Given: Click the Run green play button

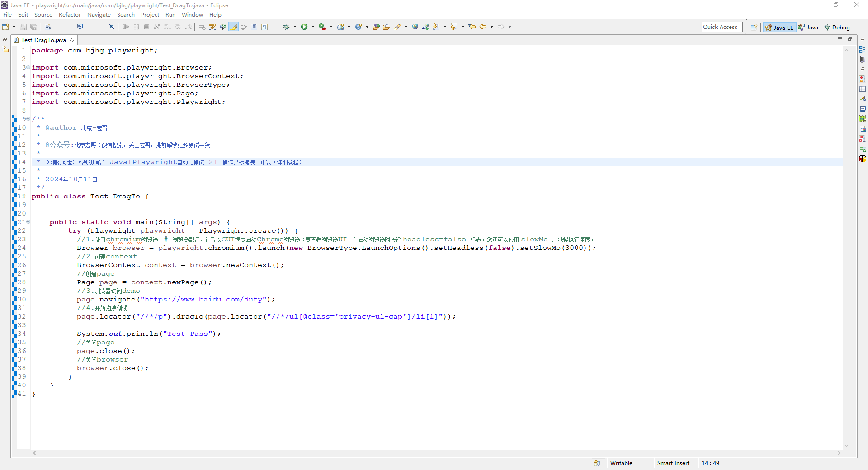Looking at the screenshot, I should click(304, 27).
